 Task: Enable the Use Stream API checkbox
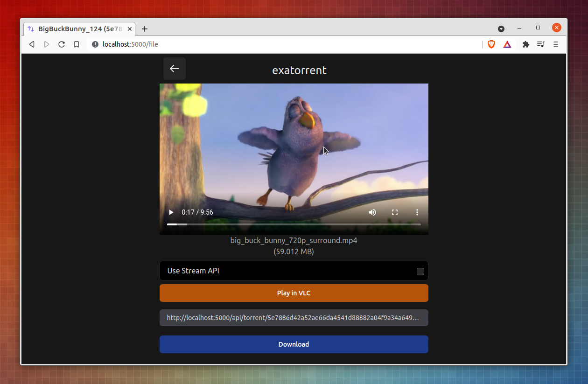[x=420, y=271]
